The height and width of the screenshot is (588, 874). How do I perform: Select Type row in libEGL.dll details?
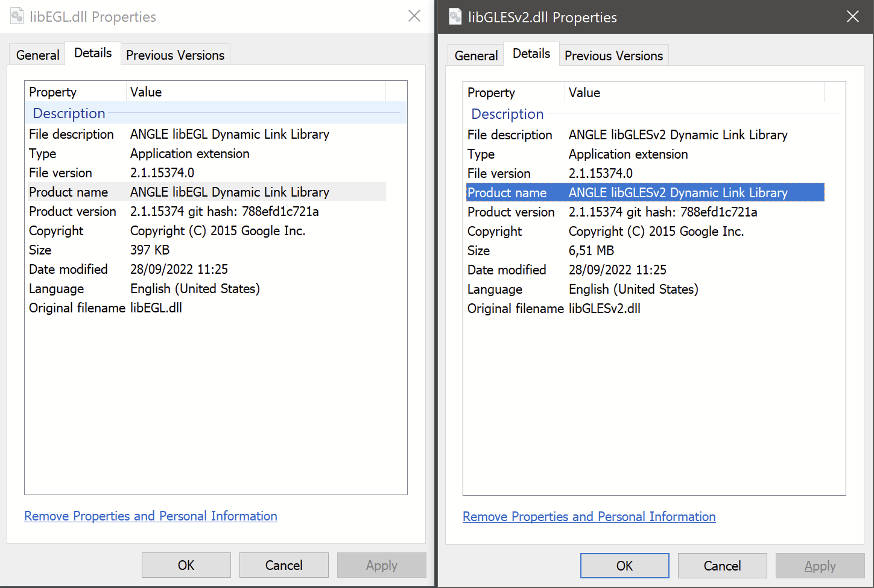[206, 153]
